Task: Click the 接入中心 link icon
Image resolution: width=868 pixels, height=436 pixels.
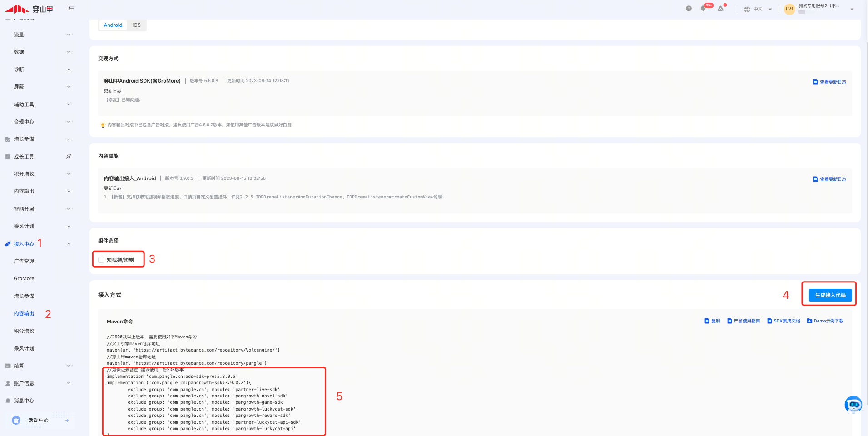Action: click(8, 244)
